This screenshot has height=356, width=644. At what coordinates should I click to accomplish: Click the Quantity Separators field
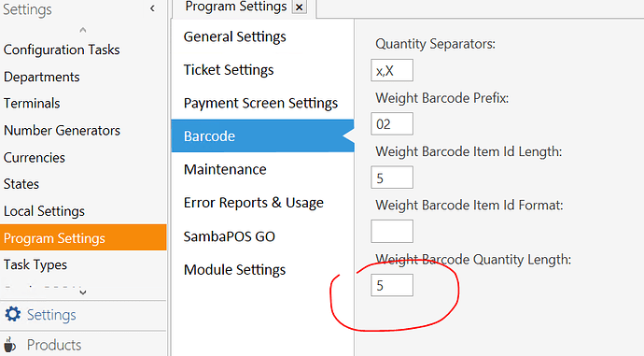392,70
